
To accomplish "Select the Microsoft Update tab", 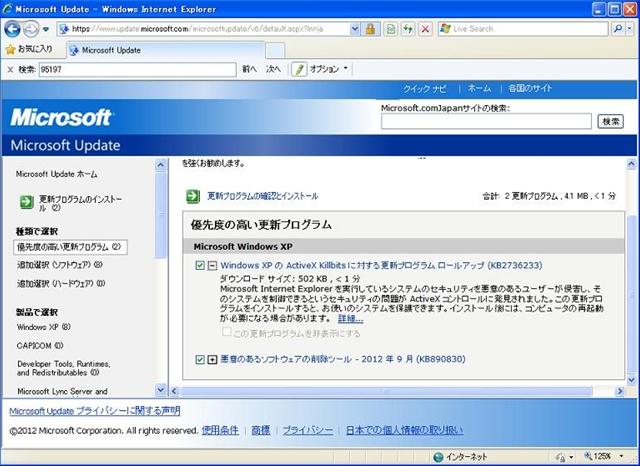I will [166, 50].
